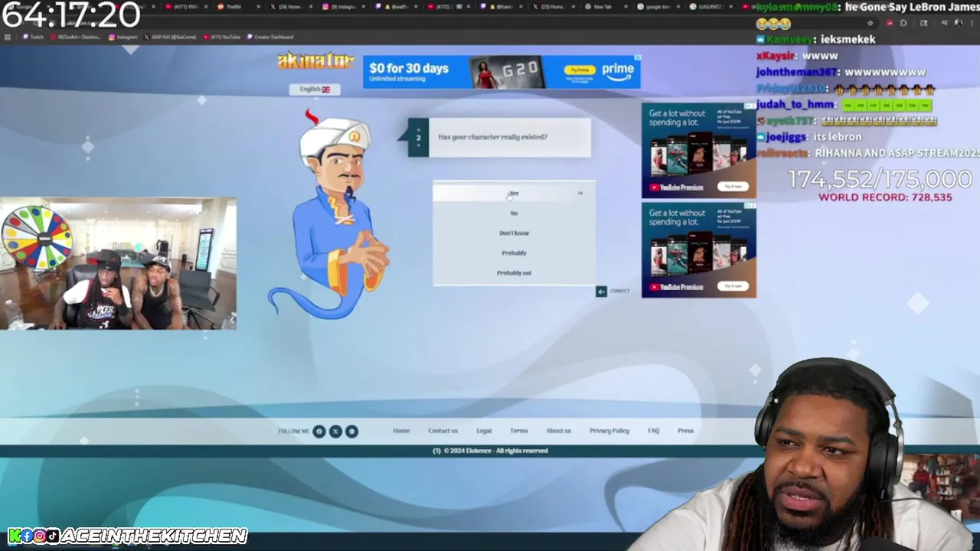The width and height of the screenshot is (980, 551).
Task: Open the Privacy Policy footer link
Action: [x=609, y=431]
